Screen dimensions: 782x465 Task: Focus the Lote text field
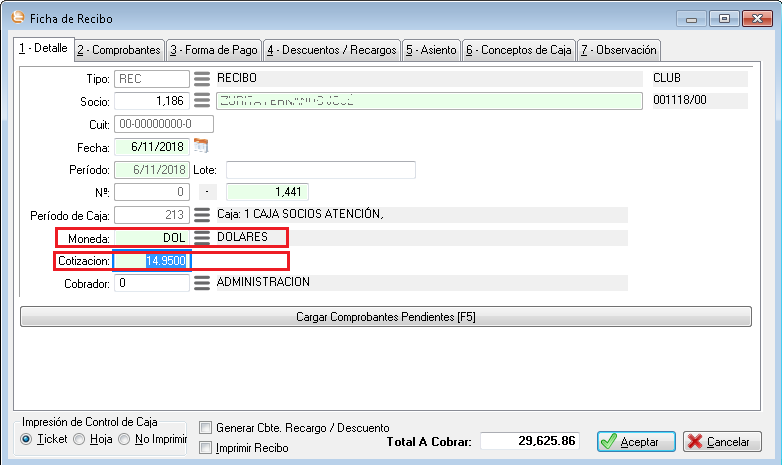click(320, 169)
